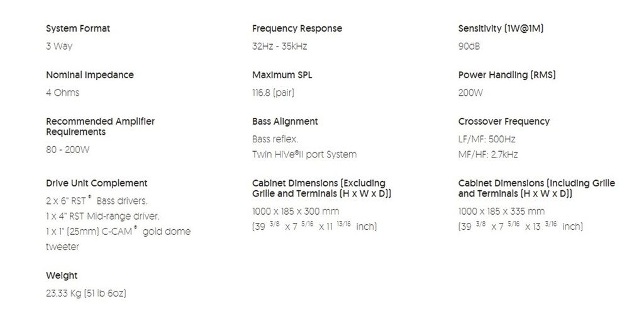The width and height of the screenshot is (644, 318).
Task: Click the Maximum SPL heading
Action: pyautogui.click(x=282, y=76)
